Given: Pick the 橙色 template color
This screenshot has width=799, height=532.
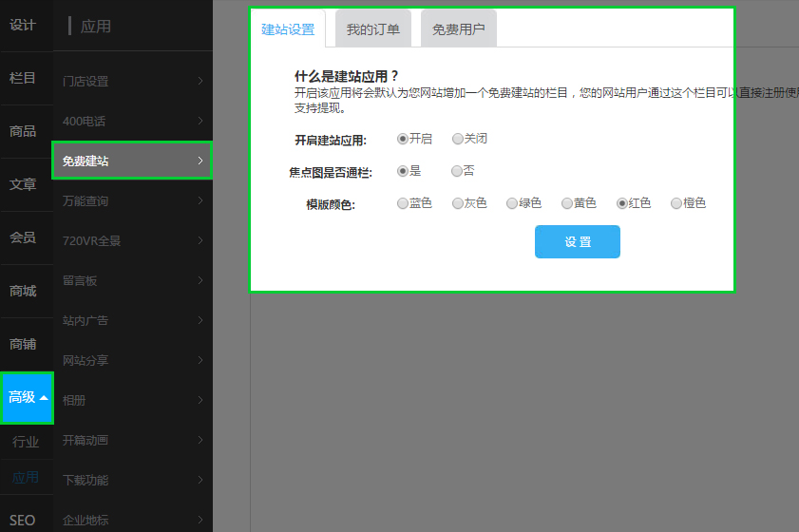Looking at the screenshot, I should click(x=676, y=203).
